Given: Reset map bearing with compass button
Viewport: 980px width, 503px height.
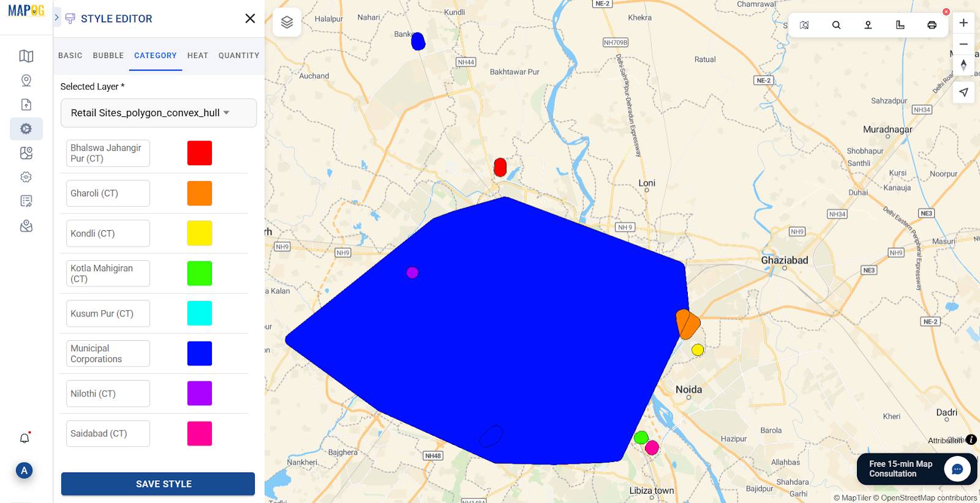Looking at the screenshot, I should click(x=963, y=65).
